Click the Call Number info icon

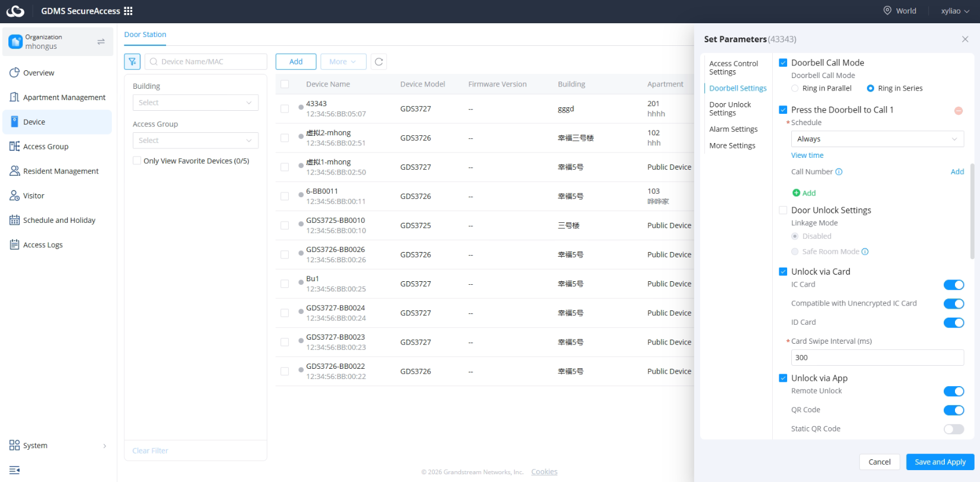(839, 172)
